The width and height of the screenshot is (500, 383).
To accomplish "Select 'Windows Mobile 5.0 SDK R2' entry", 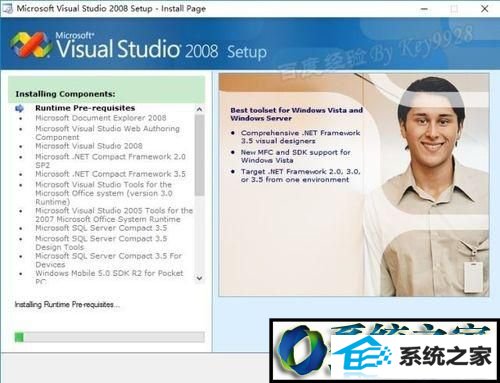I will coord(109,277).
